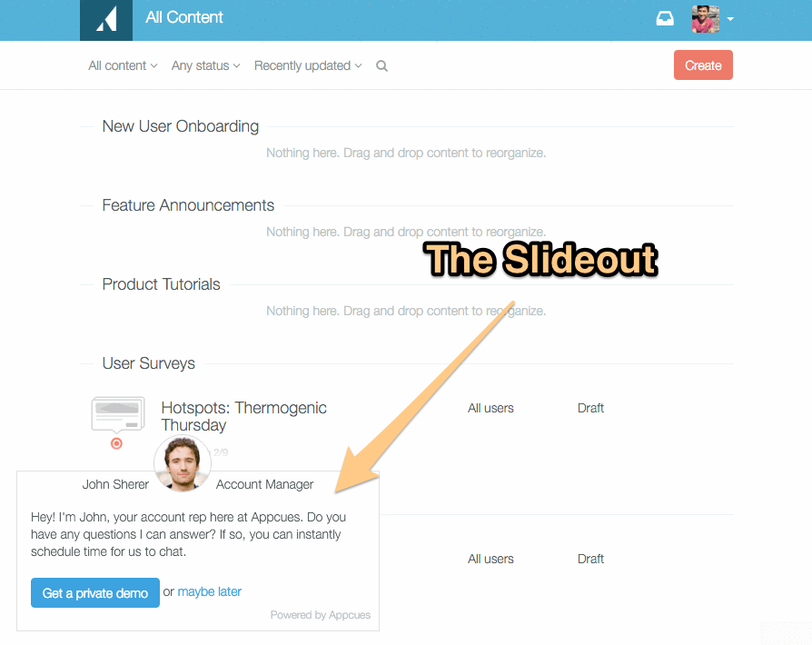Click the Hotspots content thumbnail icon
Image resolution: width=812 pixels, height=645 pixels.
[x=117, y=414]
